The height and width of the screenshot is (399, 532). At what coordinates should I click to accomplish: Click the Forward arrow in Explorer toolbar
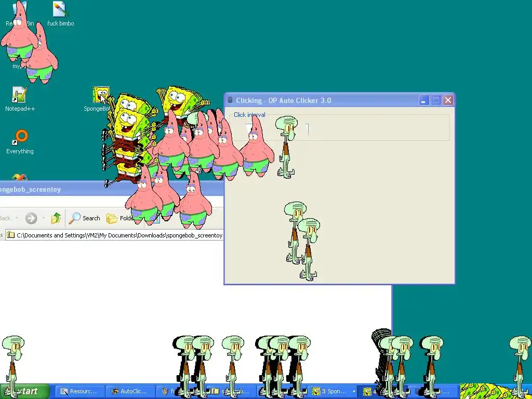click(x=31, y=218)
